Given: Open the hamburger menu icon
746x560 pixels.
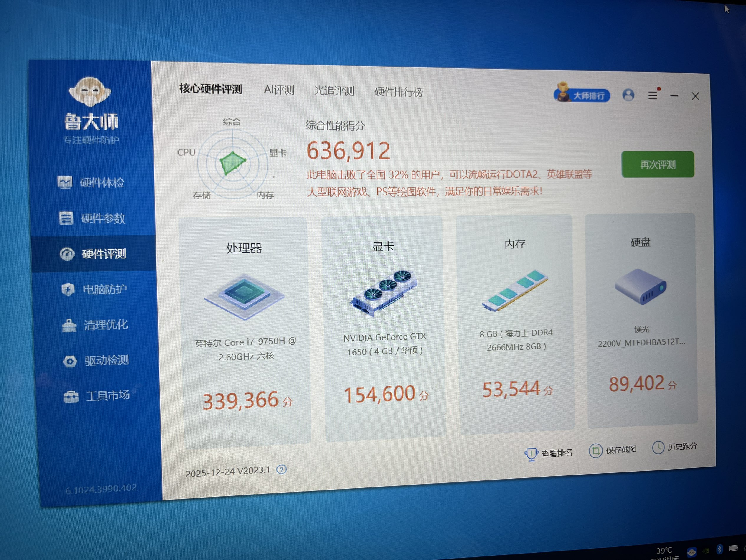Looking at the screenshot, I should 653,95.
